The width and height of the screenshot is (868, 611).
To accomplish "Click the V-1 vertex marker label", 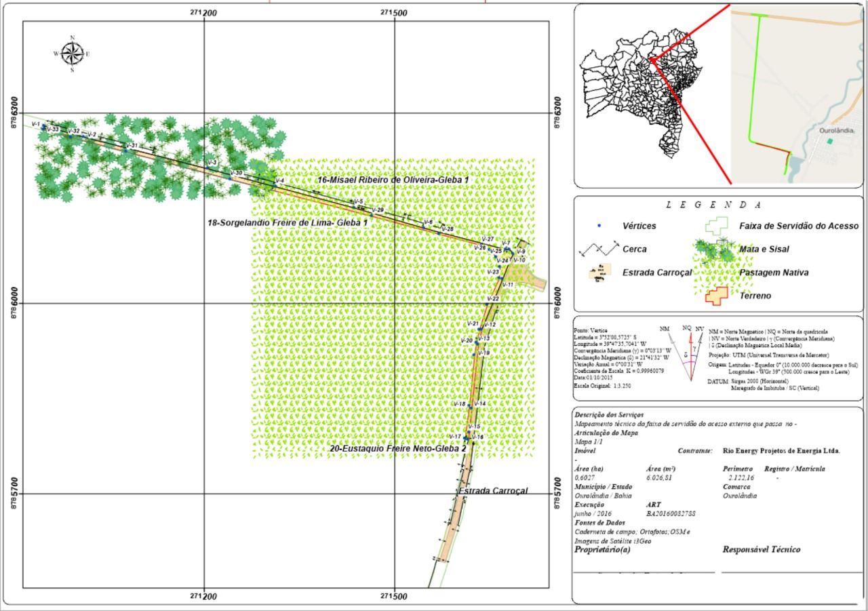I will (34, 123).
